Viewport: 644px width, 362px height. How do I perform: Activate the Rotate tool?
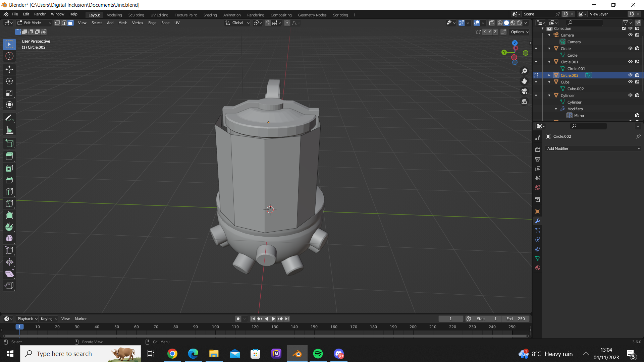9,81
